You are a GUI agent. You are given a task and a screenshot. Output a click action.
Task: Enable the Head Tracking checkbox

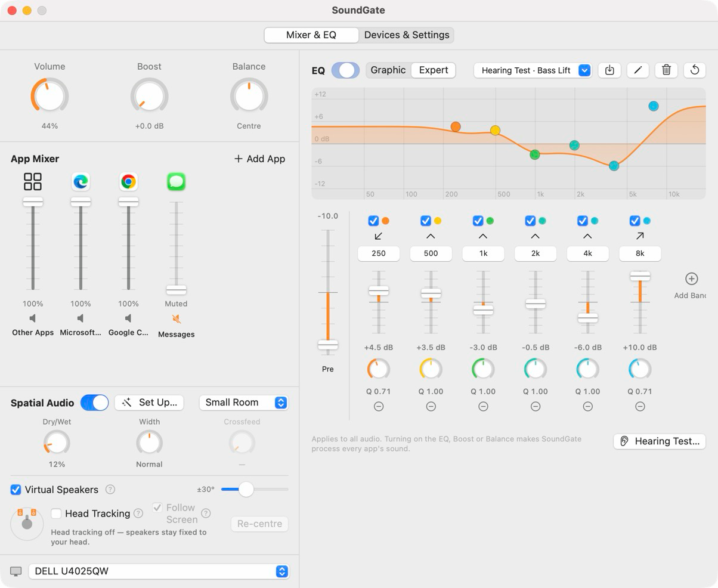click(x=56, y=513)
